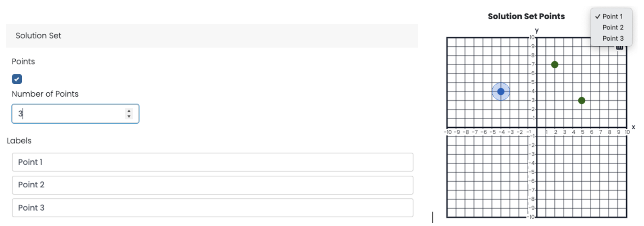
Task: Choose Point 3 from the dropdown menu
Action: coord(613,38)
